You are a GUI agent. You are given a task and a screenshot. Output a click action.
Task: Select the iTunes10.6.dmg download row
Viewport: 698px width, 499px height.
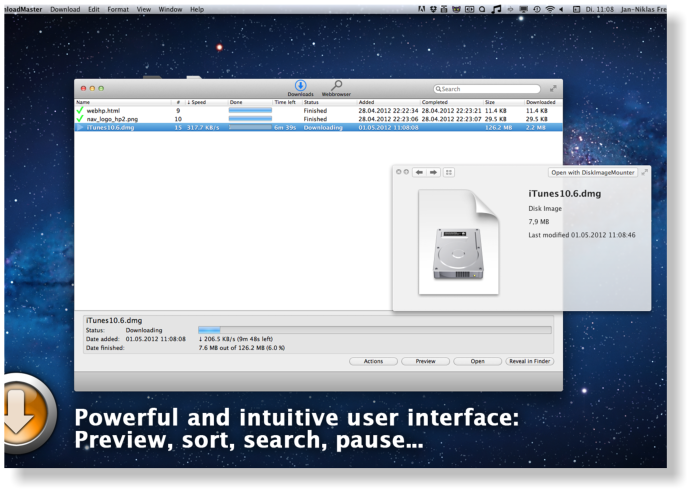point(318,127)
